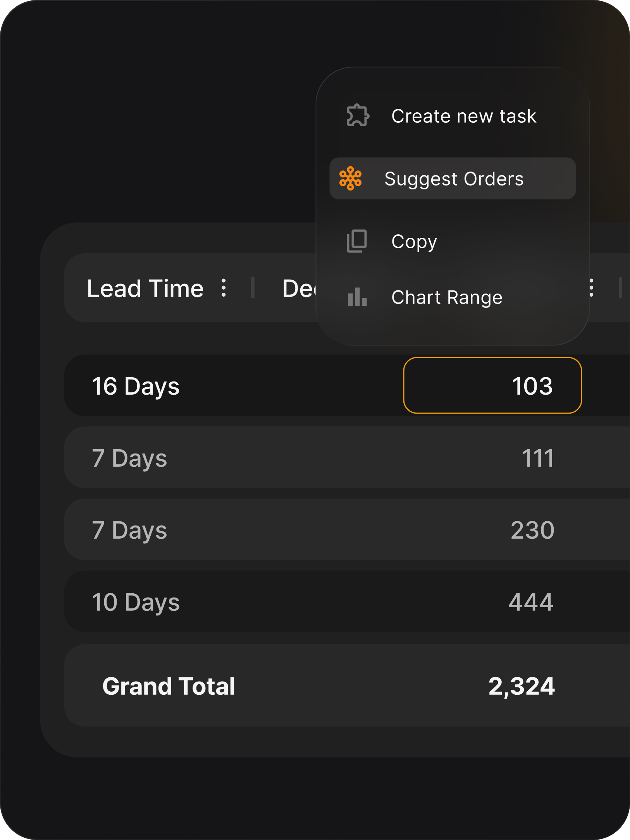
Task: Select Suggest Orders from the context menu
Action: point(453,179)
